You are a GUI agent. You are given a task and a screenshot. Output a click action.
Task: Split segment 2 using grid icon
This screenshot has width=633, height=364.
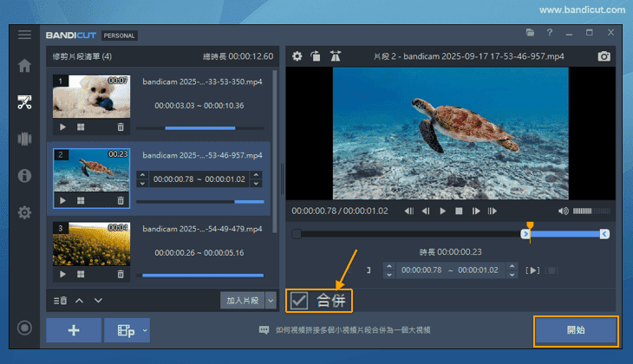click(x=81, y=200)
